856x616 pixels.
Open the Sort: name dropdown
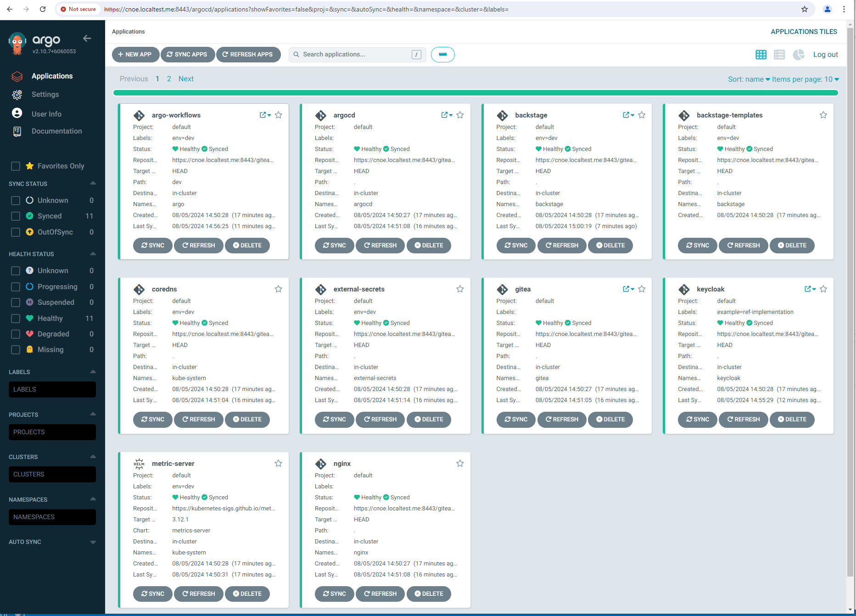tap(749, 79)
